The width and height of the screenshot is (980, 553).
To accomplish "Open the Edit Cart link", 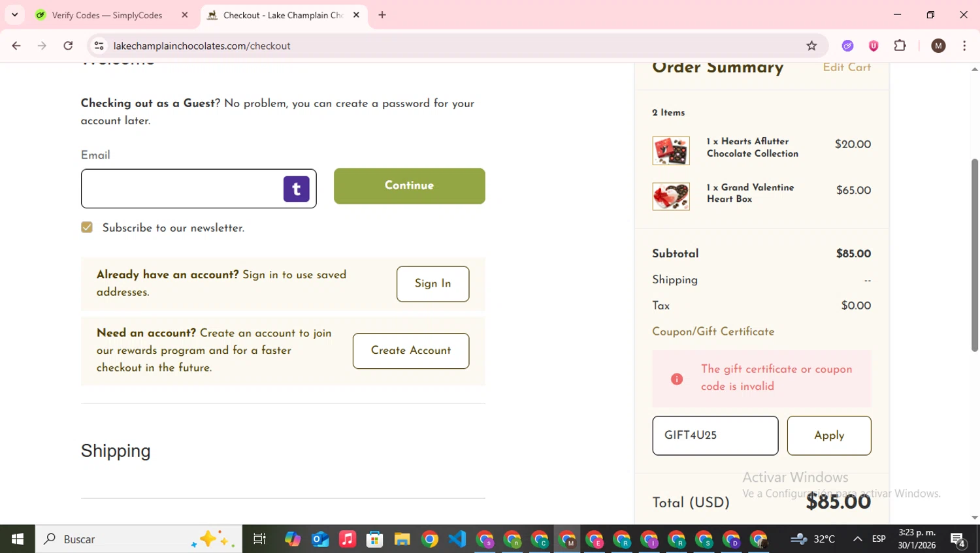I will [847, 67].
